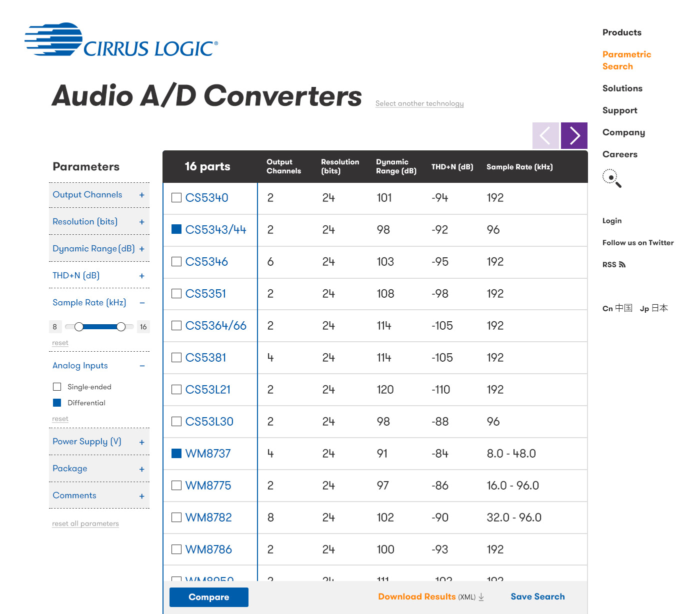Enable the Single-ended analog input checkbox
This screenshot has width=700, height=614.
point(57,387)
